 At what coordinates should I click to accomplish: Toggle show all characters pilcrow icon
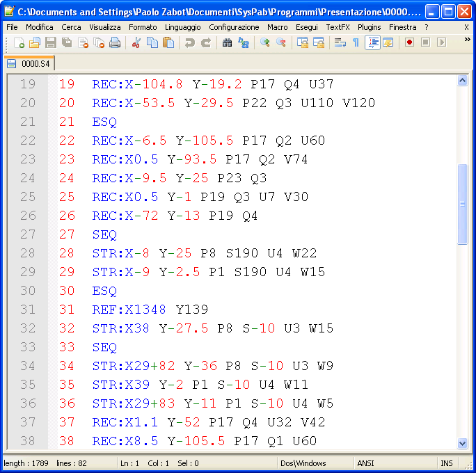point(356,42)
